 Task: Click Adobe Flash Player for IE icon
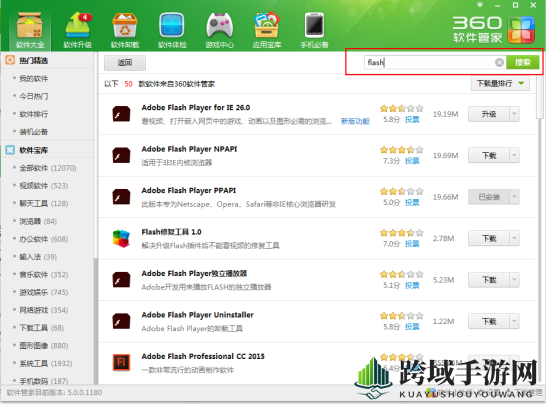point(121,114)
